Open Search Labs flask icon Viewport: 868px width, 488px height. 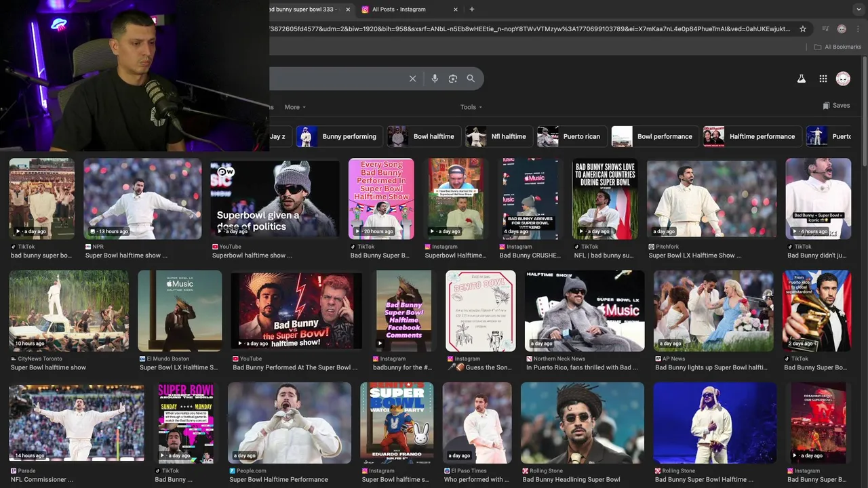click(x=801, y=79)
